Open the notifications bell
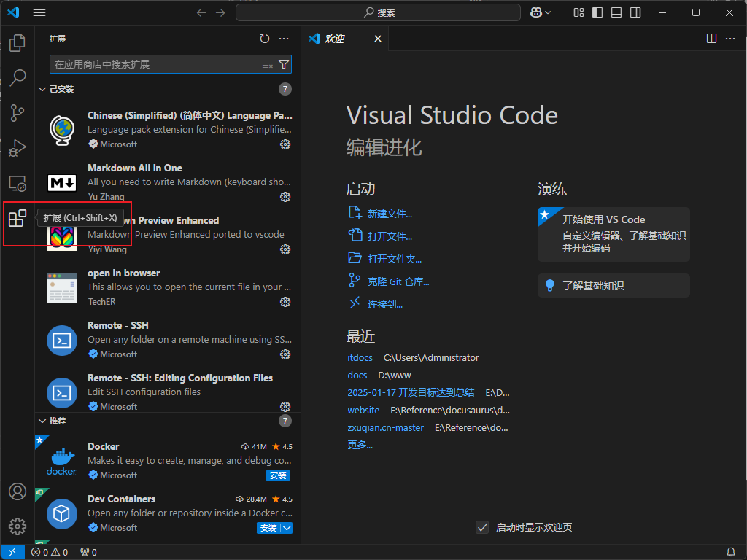This screenshot has width=747, height=560. click(x=731, y=552)
